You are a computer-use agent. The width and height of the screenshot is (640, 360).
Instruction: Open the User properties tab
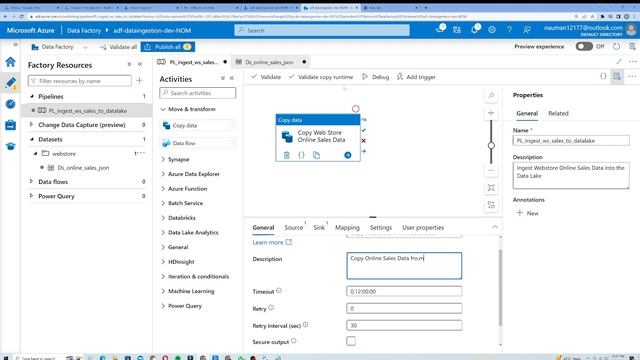click(423, 227)
